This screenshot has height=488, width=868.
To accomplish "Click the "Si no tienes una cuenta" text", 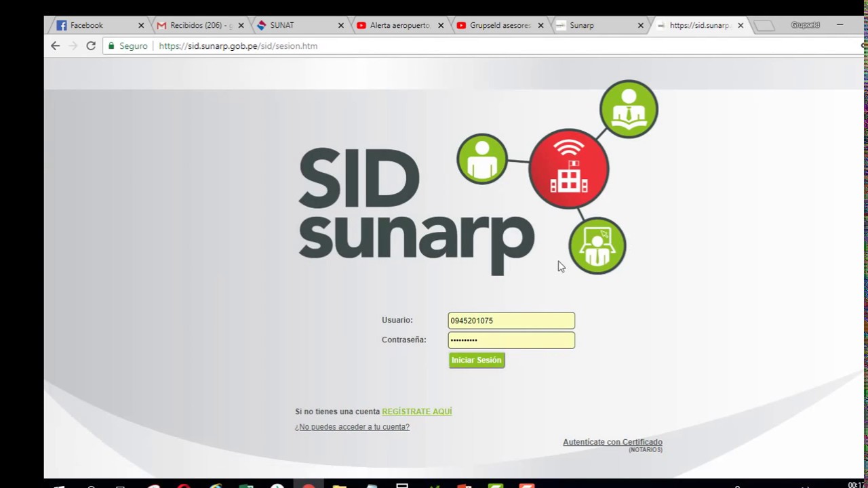I will coord(337,412).
